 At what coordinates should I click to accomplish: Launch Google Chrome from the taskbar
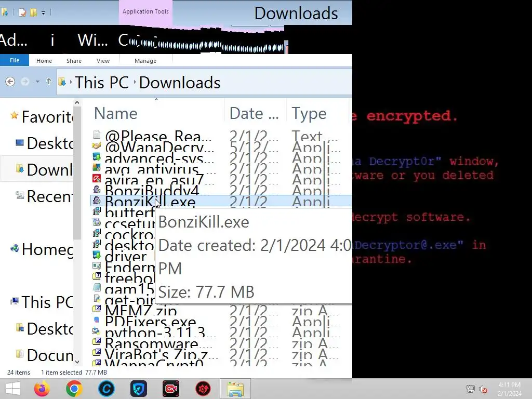(x=74, y=389)
